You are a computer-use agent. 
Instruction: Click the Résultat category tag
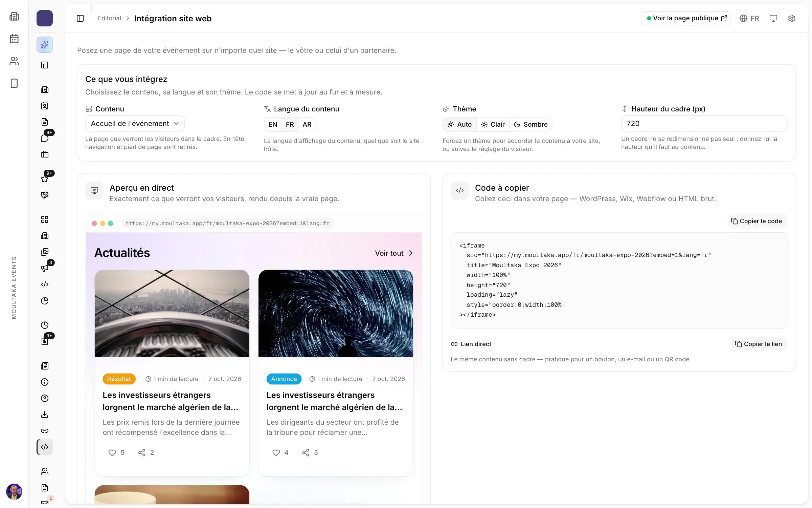pos(119,379)
